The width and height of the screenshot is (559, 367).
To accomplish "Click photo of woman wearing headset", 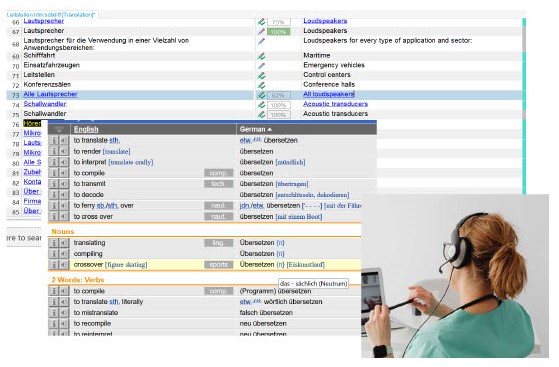I will pyautogui.click(x=455, y=276).
